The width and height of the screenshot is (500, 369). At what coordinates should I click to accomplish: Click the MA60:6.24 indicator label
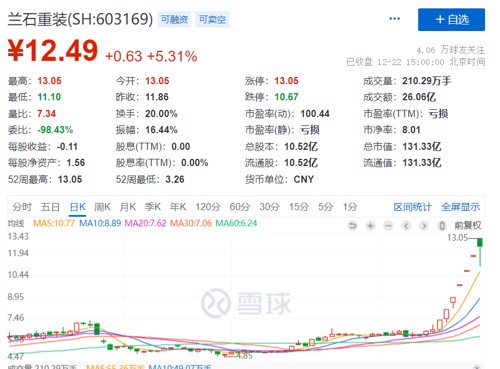(236, 223)
